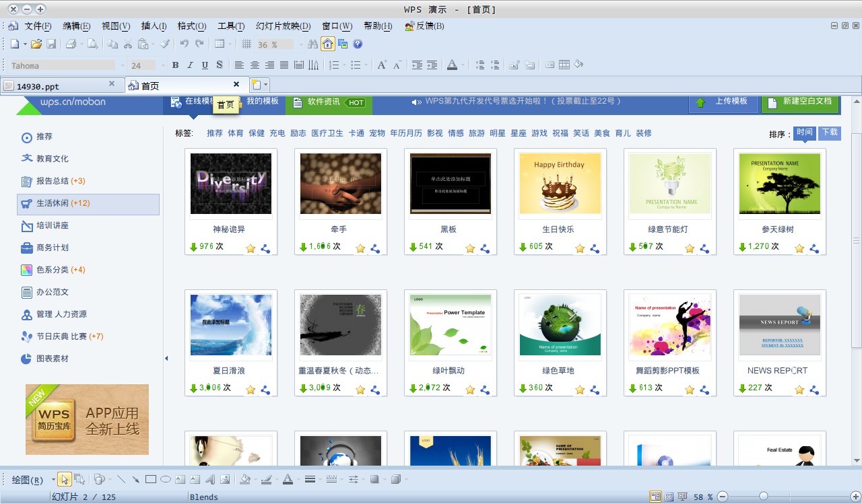Open the zoom 36 % dropdown
The width and height of the screenshot is (862, 504).
click(x=301, y=44)
